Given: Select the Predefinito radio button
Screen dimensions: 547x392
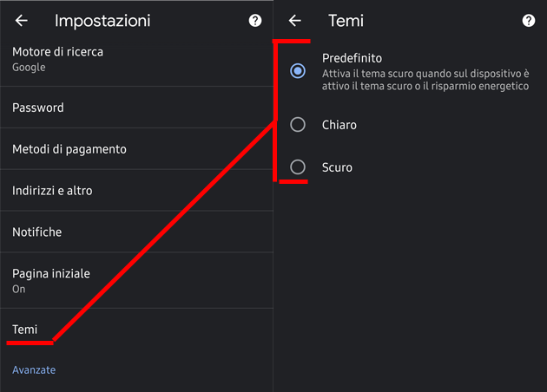Looking at the screenshot, I should [298, 71].
